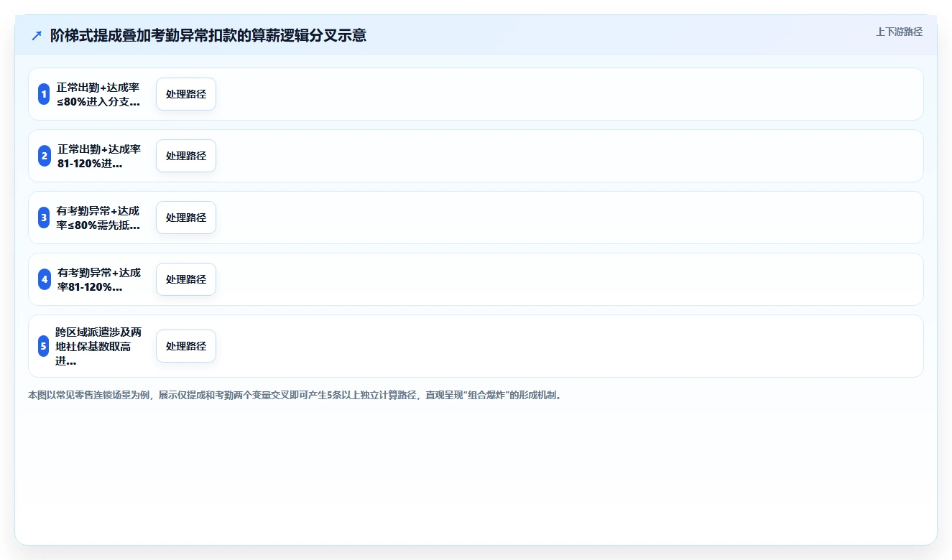Click the footnote beginning 本图以常见零售连锁场景为例
This screenshot has width=952, height=560.
coord(295,395)
